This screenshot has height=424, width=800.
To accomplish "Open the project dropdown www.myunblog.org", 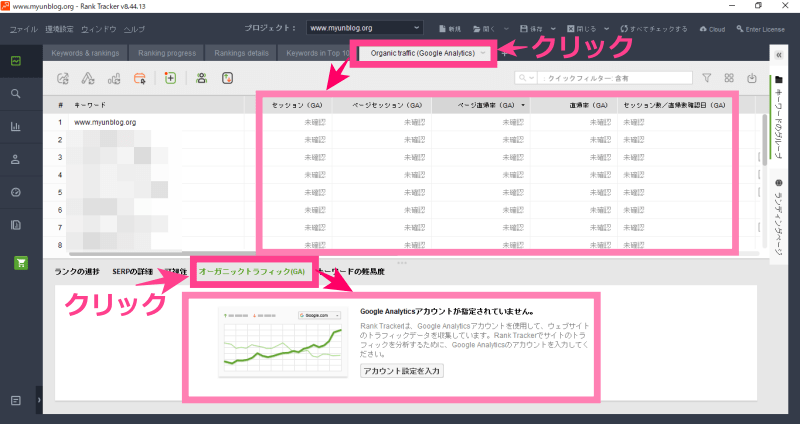I will click(x=364, y=28).
